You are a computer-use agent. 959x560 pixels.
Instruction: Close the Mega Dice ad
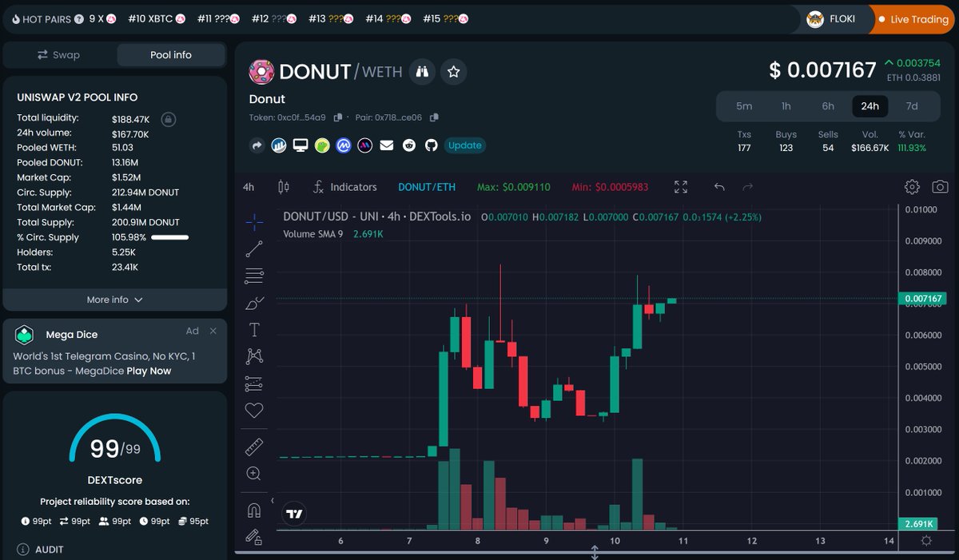coord(213,331)
